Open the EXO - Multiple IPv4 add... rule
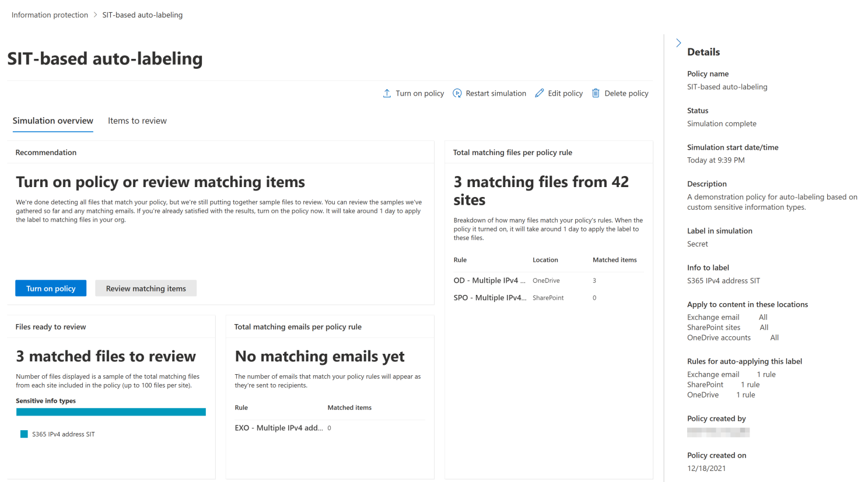The image size is (868, 482). coord(278,428)
